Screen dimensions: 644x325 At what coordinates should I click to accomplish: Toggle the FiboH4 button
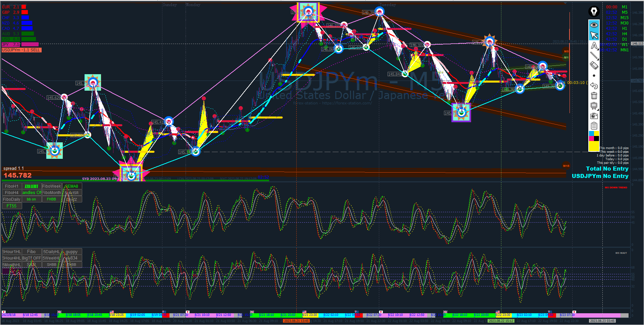click(x=12, y=193)
